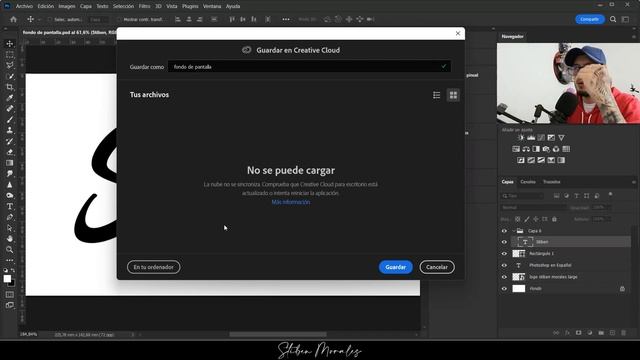Select the Gradient tool

click(x=10, y=163)
